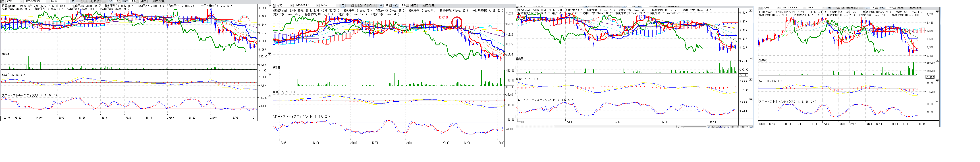This screenshot has height=162, width=980.
Task: Click the T tick button in first chart
Action: point(104,2)
